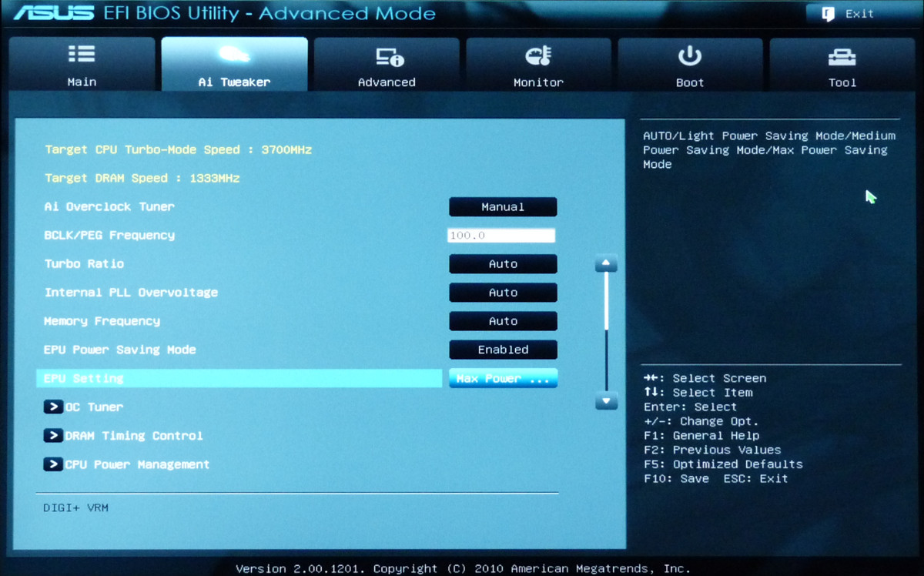Switch to the Ai Tweaker tab
Viewport: 924px width, 576px height.
(234, 65)
